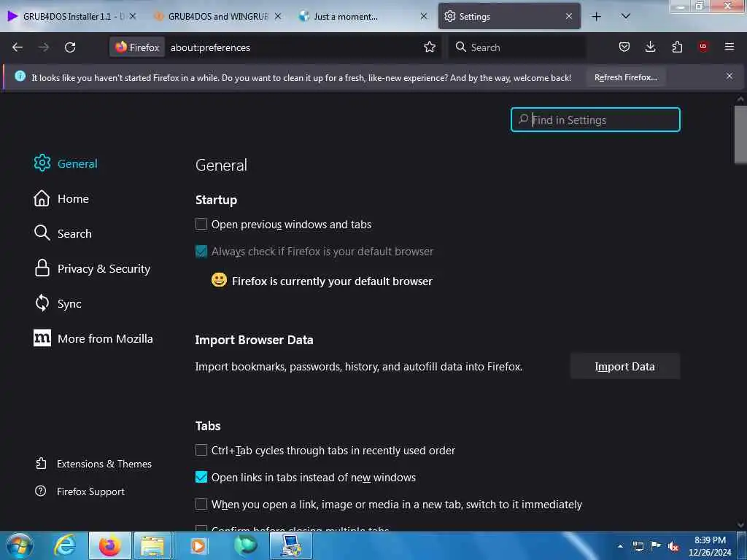Open the Action Center flag tray icon
The width and height of the screenshot is (747, 560).
coord(656,546)
